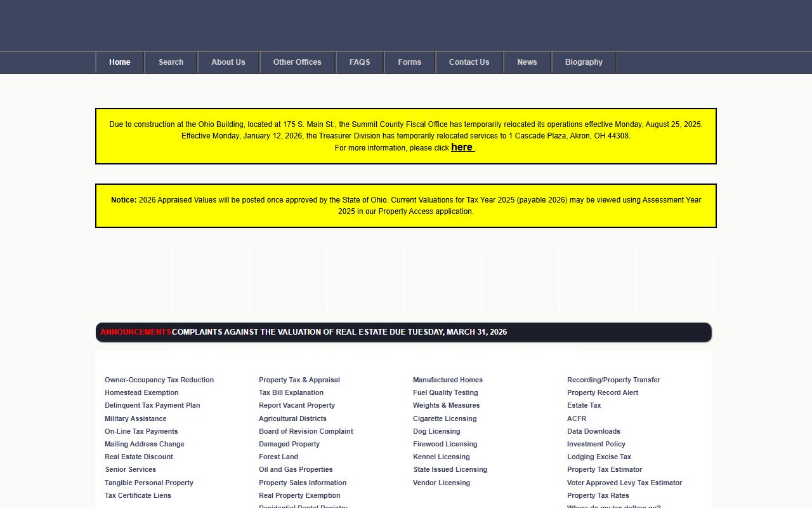Open the Biography page
The image size is (812, 508).
pyautogui.click(x=583, y=62)
